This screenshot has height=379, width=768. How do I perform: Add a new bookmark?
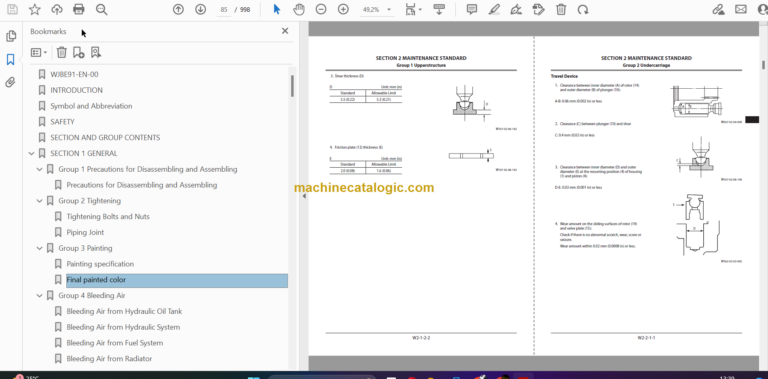pos(78,52)
